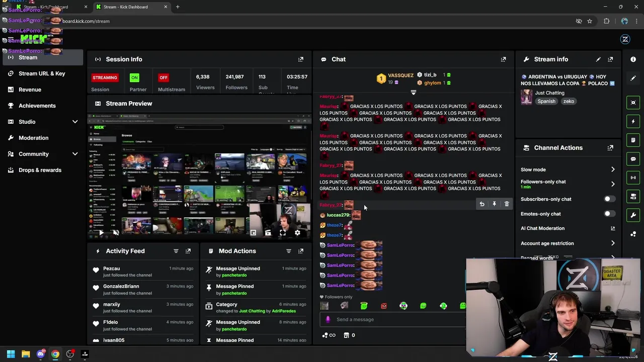644x362 pixels.
Task: Click the zeko tag in Stream info
Action: [x=569, y=101]
